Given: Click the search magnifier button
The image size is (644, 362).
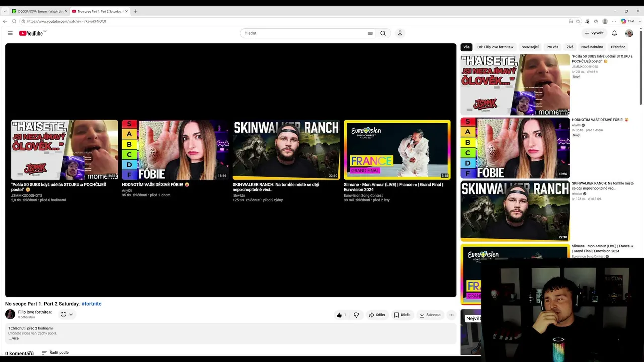Looking at the screenshot, I should point(383,33).
